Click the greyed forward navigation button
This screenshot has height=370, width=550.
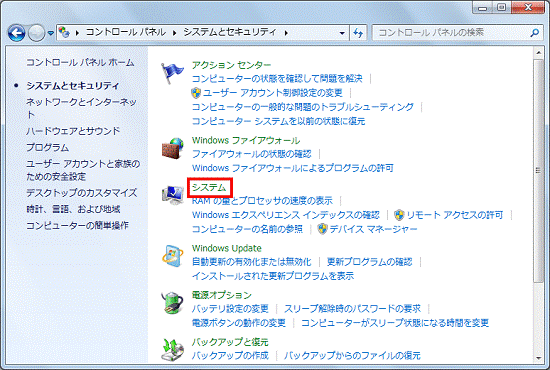pyautogui.click(x=36, y=33)
